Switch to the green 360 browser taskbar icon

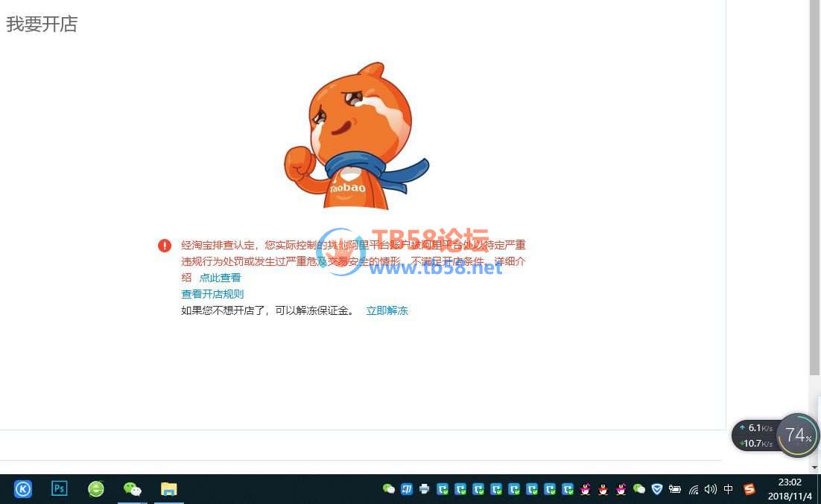point(96,489)
